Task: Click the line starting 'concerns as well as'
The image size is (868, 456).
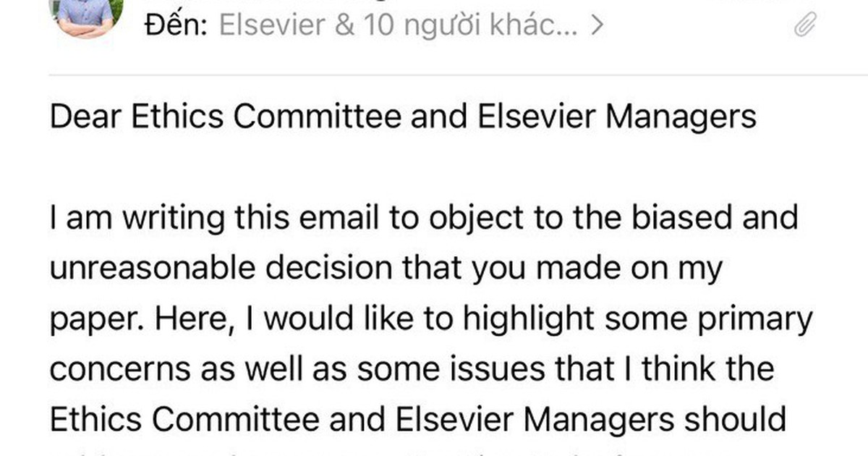Action: (412, 369)
